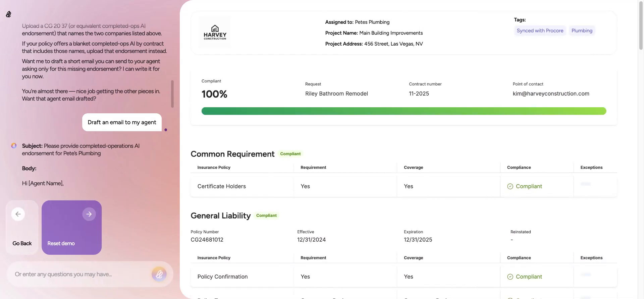The width and height of the screenshot is (644, 299).
Task: Click the right arrow icon on Reset demo card
Action: (x=89, y=214)
